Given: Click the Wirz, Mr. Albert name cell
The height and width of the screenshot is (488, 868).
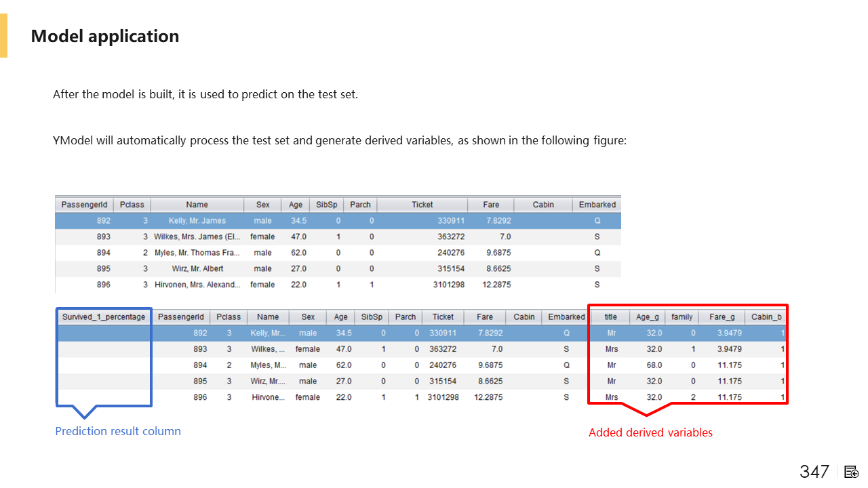Looking at the screenshot, I should point(197,268).
